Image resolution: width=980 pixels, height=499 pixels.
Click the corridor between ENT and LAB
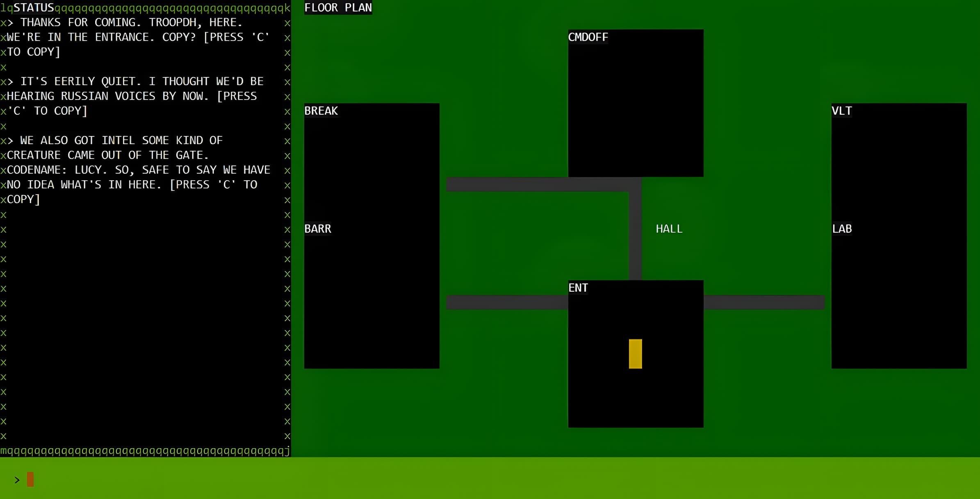(x=764, y=302)
